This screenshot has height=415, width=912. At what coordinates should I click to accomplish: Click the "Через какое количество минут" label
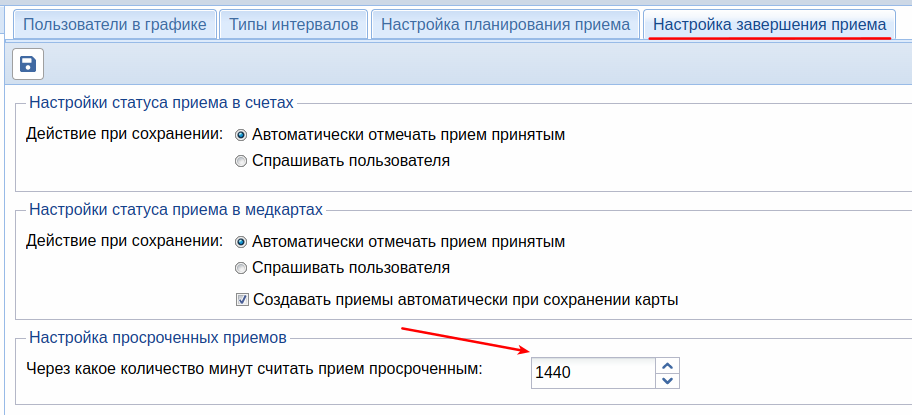tap(254, 369)
